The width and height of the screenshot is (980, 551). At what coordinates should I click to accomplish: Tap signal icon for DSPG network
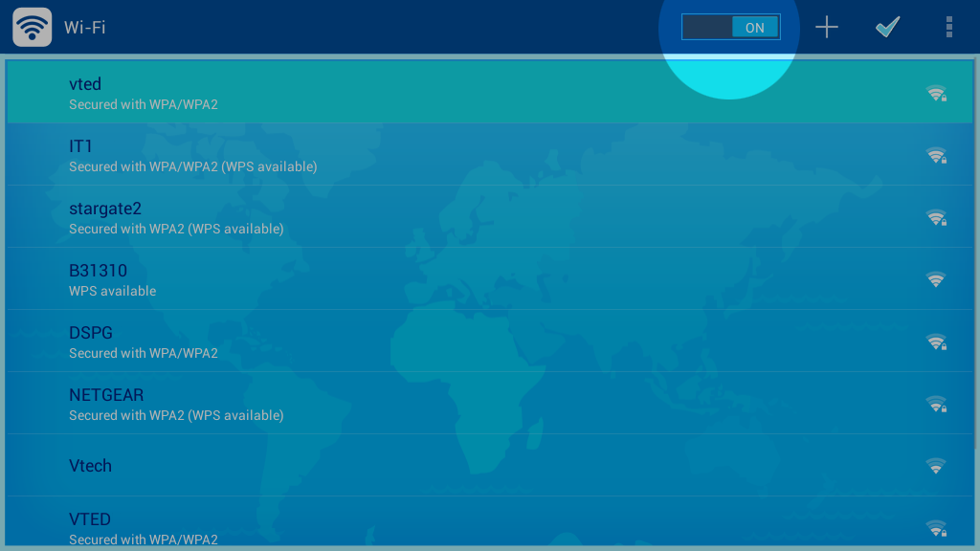click(936, 342)
